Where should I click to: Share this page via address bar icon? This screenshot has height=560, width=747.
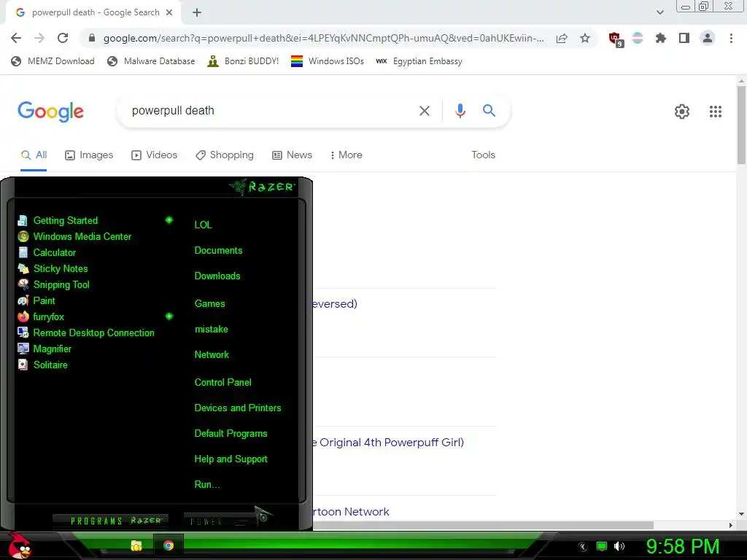coord(562,38)
